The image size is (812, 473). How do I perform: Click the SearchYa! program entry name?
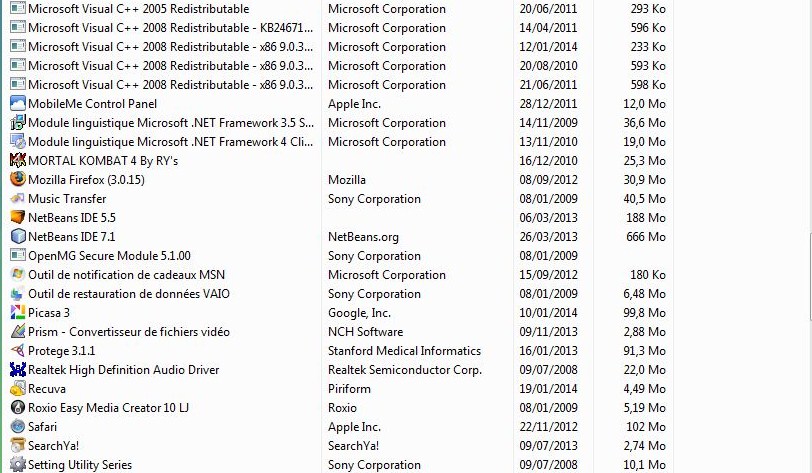(x=53, y=446)
